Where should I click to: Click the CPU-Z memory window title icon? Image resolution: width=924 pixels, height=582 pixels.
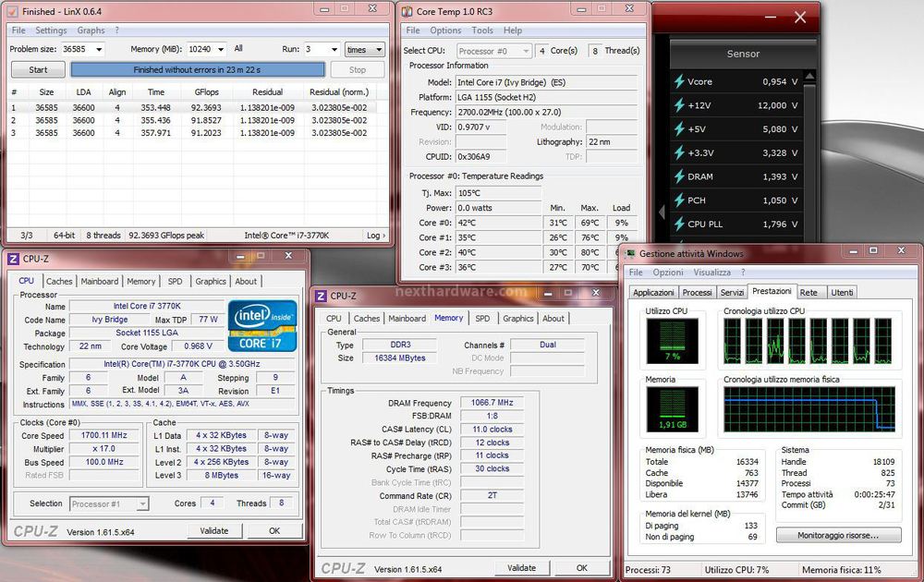(x=321, y=296)
